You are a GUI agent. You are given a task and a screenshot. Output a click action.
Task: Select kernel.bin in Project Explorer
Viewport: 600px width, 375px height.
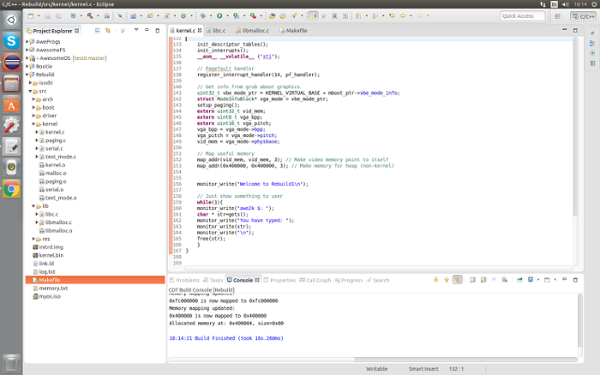[48, 255]
